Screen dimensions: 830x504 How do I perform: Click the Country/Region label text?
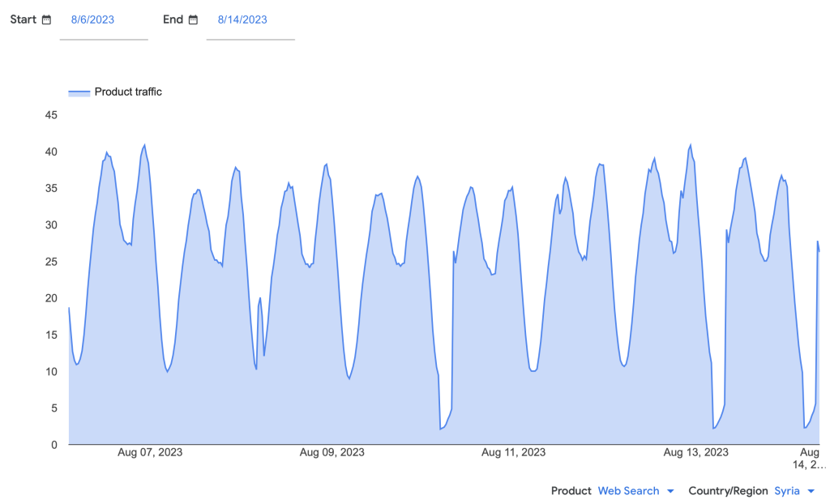[x=727, y=491]
